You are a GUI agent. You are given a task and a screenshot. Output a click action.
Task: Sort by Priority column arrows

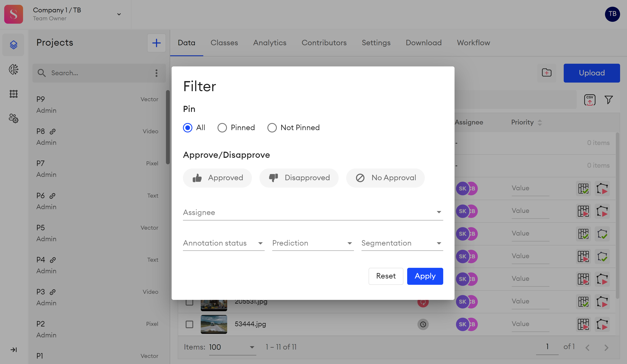(540, 122)
